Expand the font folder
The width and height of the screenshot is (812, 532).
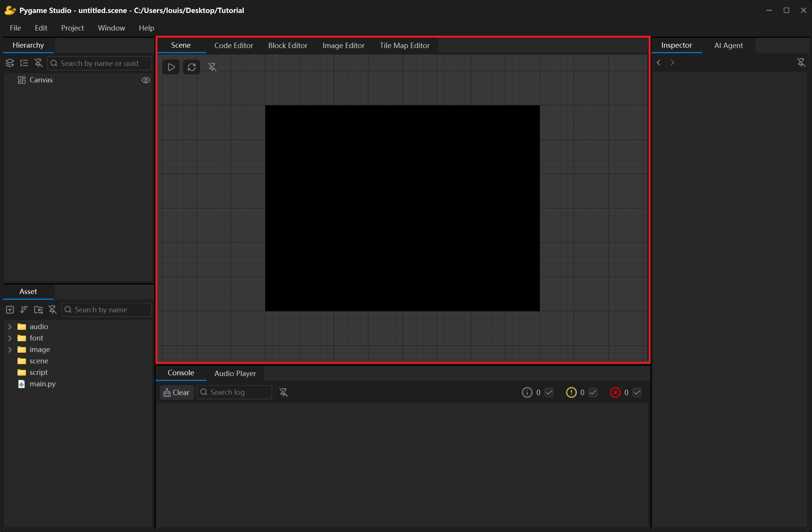(x=10, y=338)
